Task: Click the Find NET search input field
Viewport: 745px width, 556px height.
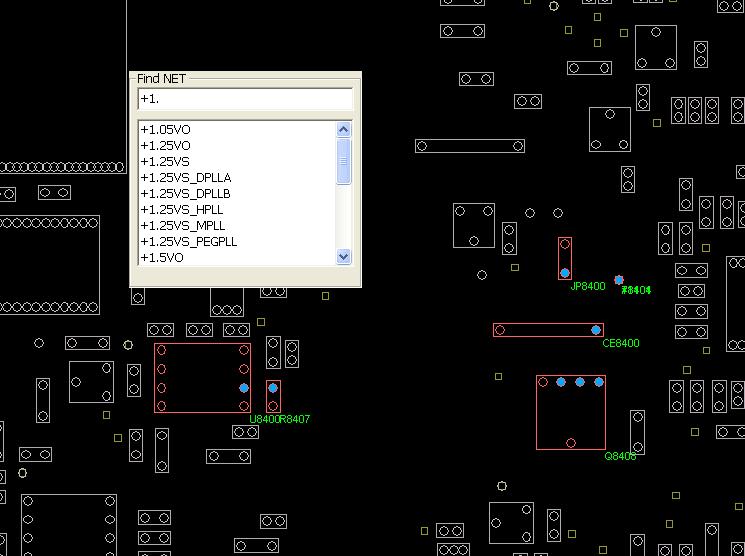Action: pos(245,99)
